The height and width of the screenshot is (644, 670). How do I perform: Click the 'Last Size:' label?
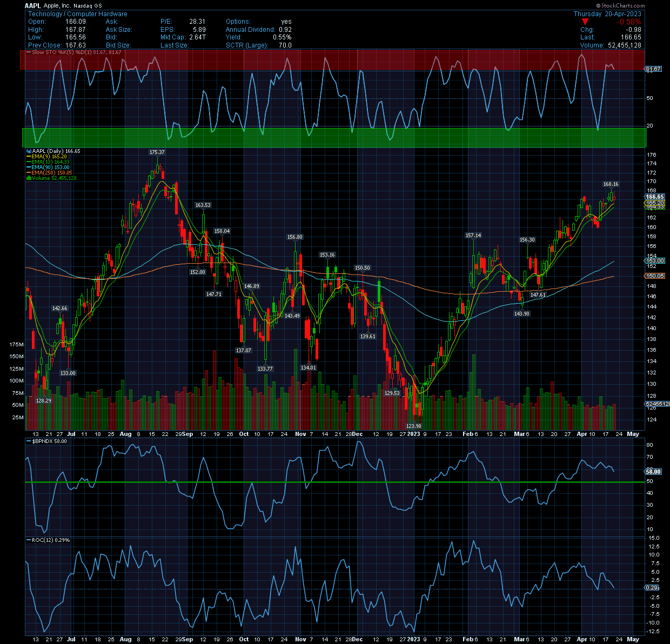175,45
